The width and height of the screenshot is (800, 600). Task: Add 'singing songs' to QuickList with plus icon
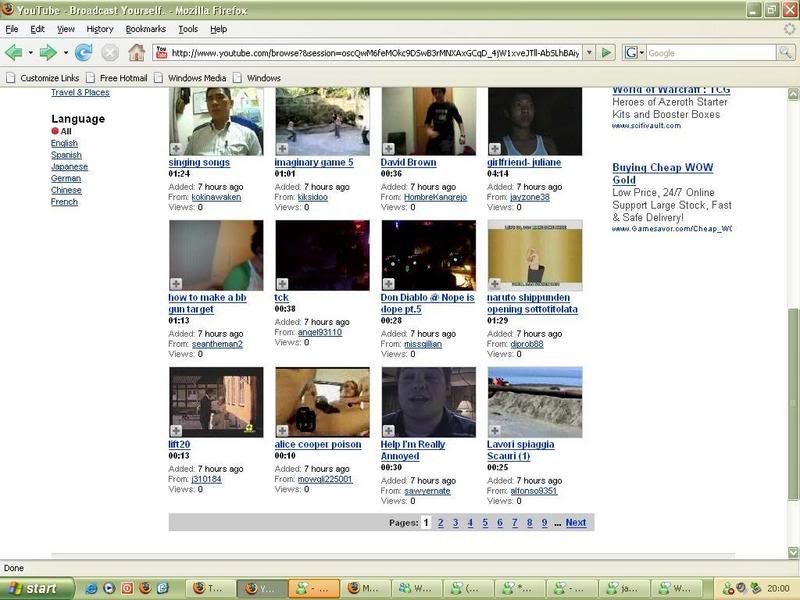pos(176,148)
